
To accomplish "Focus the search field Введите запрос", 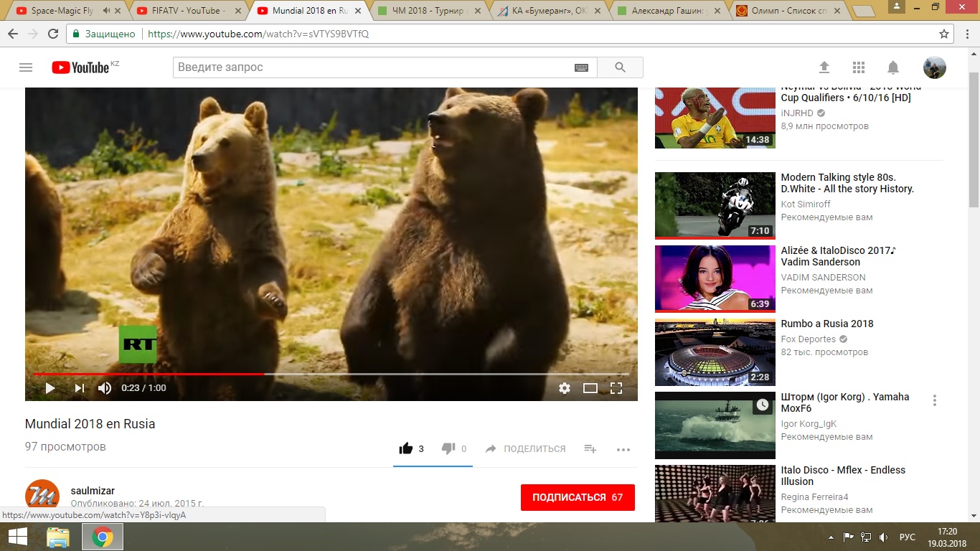I will click(x=373, y=67).
